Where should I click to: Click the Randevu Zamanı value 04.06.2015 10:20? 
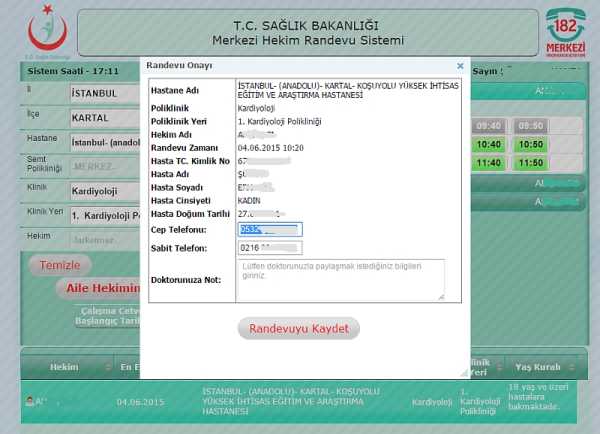tap(271, 148)
